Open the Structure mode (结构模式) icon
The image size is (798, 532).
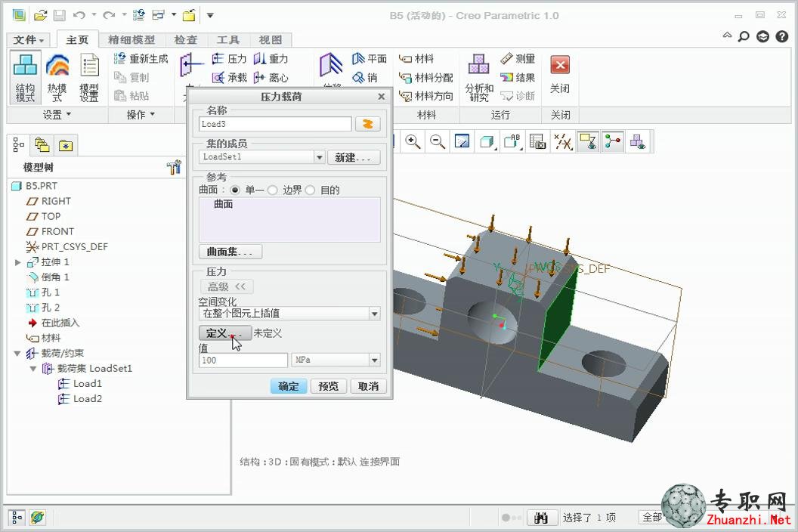[25, 77]
